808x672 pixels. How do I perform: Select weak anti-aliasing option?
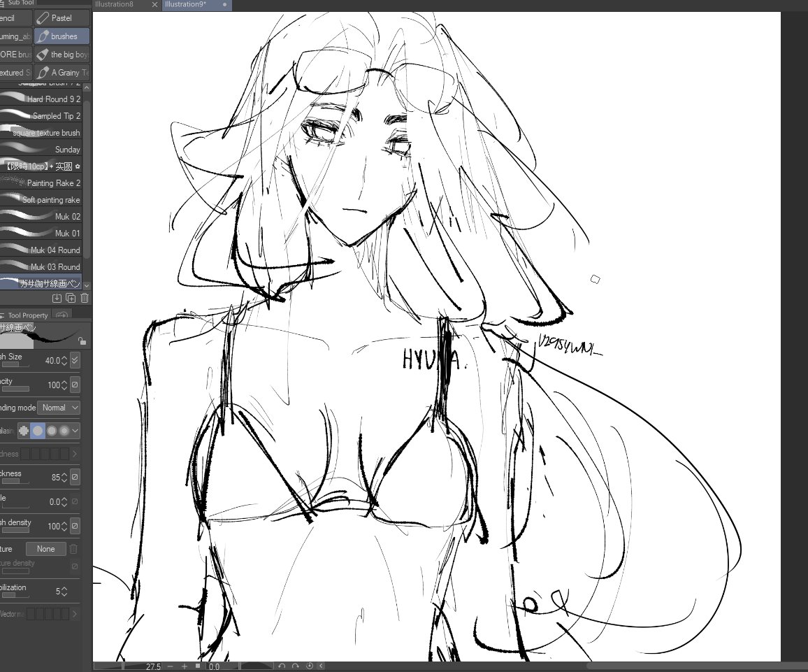point(38,430)
